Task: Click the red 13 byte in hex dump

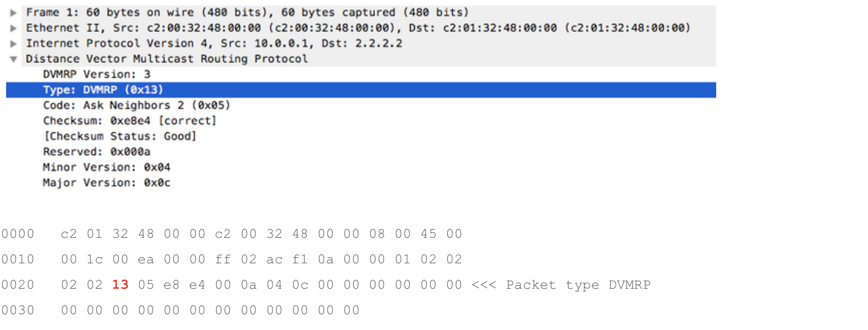Action: point(120,285)
